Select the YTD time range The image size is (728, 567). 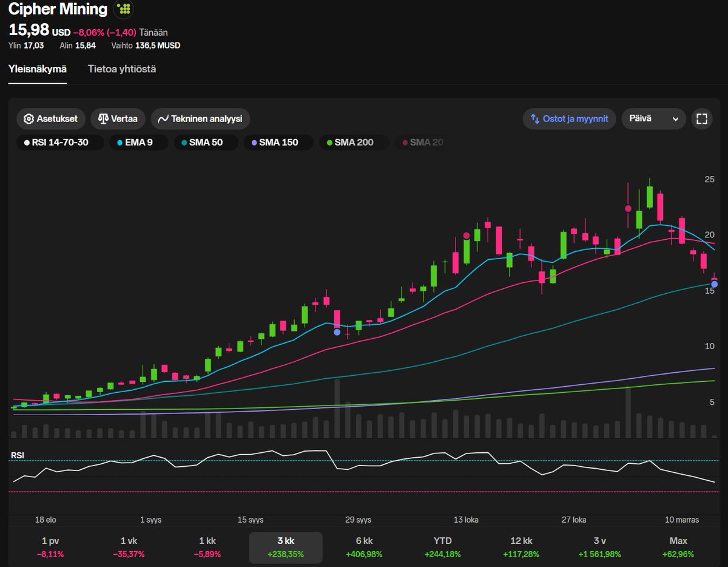(443, 547)
